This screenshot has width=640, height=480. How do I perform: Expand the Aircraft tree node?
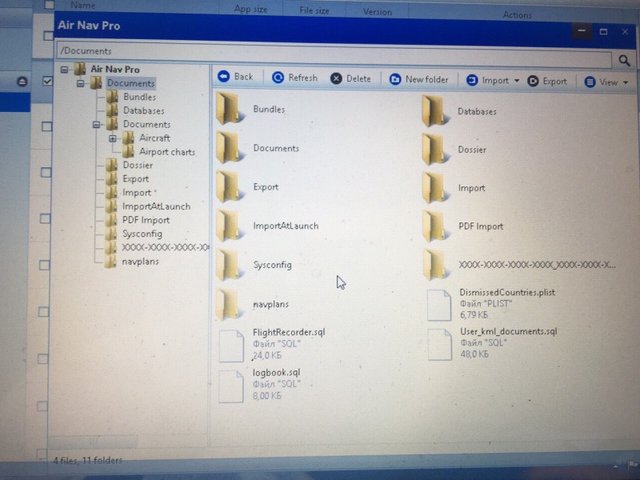click(113, 138)
